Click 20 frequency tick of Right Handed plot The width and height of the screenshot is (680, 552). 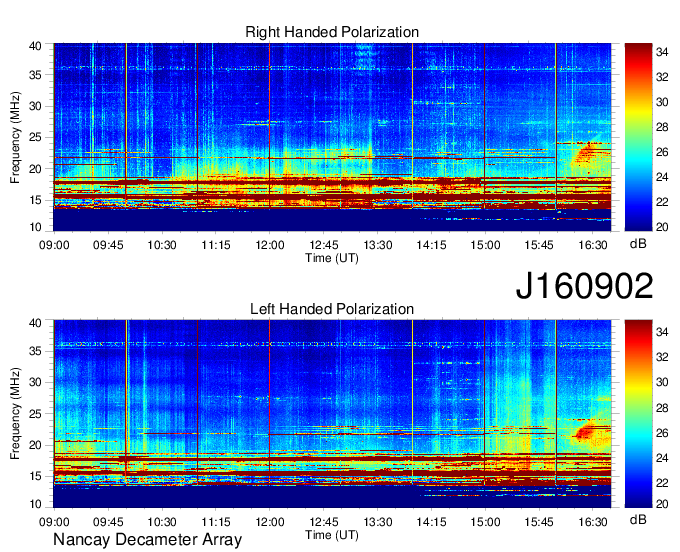click(x=36, y=169)
